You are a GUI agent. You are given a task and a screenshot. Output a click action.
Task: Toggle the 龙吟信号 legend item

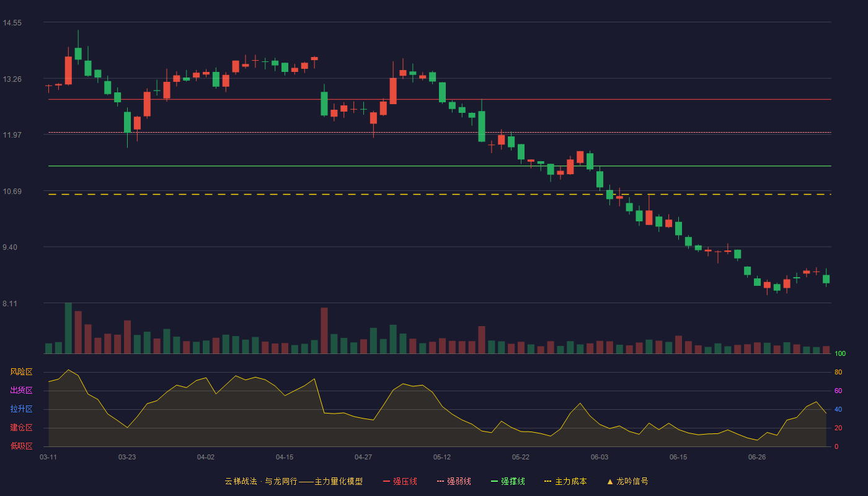pyautogui.click(x=627, y=481)
